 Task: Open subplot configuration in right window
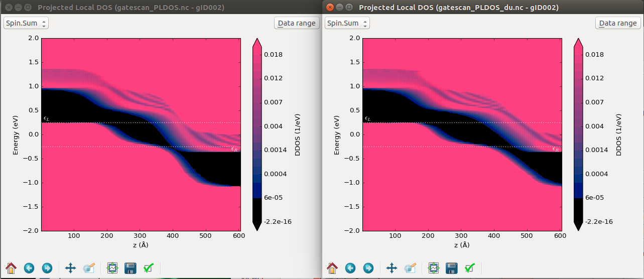[434, 268]
